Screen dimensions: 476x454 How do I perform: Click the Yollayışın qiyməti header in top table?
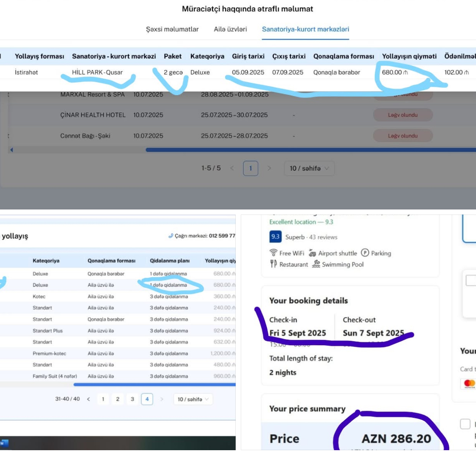[x=409, y=56]
